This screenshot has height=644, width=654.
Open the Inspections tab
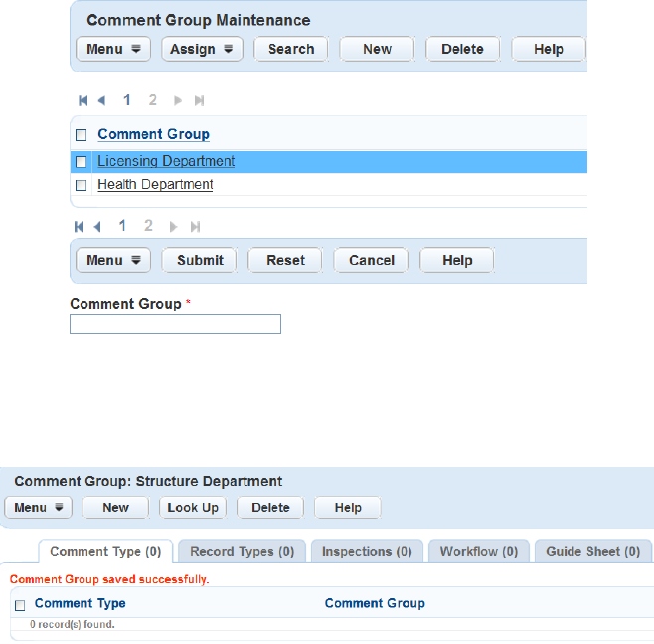click(x=367, y=551)
